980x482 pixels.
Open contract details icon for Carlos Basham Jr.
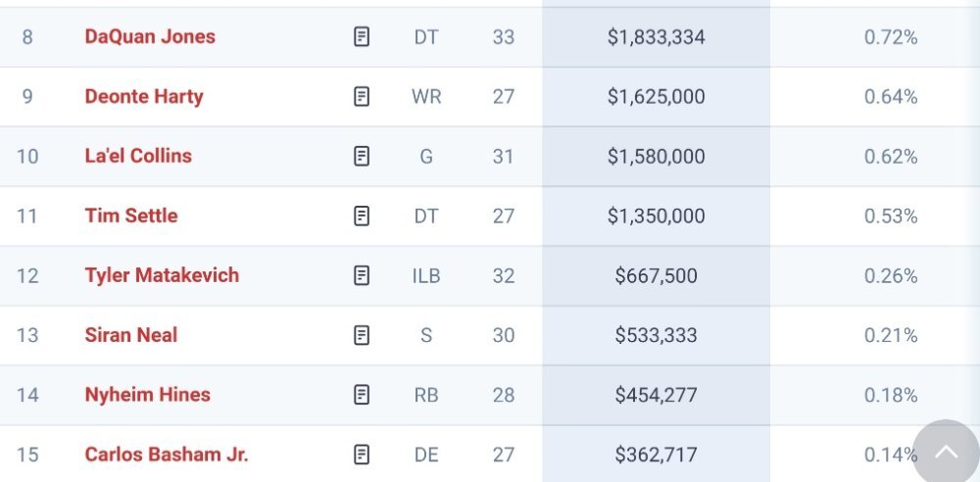[x=362, y=455]
